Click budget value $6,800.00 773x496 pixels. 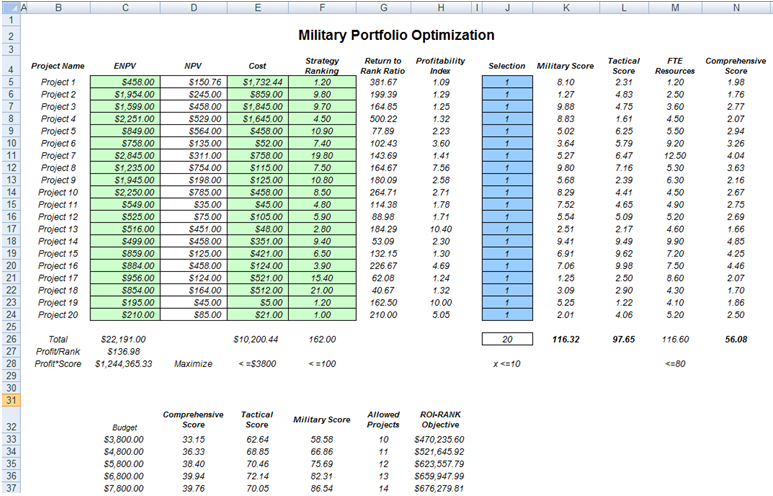tap(124, 476)
